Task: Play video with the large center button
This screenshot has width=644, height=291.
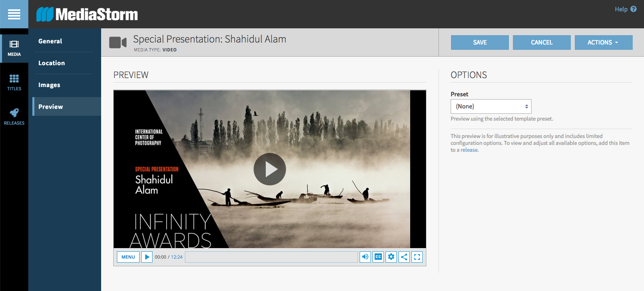Action: click(x=270, y=169)
